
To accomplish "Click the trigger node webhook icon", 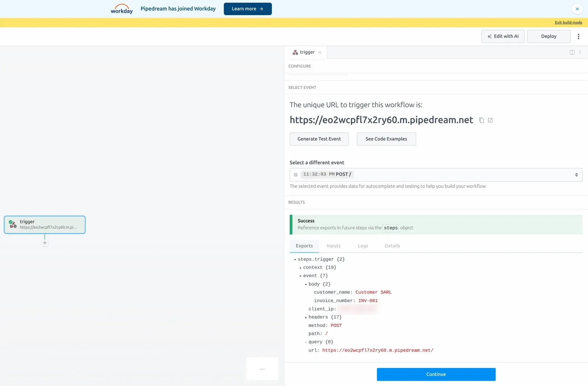I will (x=13, y=224).
